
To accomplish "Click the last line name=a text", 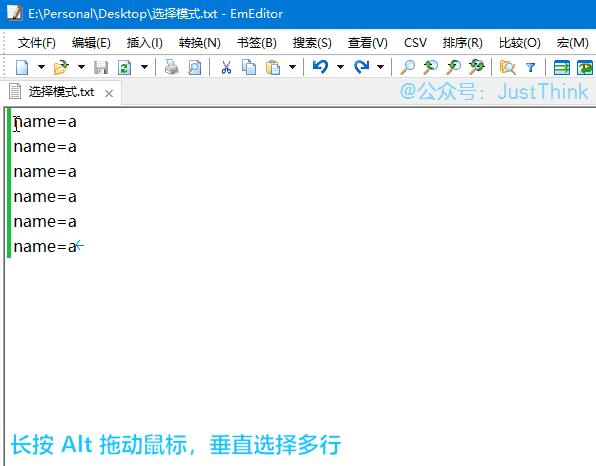I will [45, 247].
